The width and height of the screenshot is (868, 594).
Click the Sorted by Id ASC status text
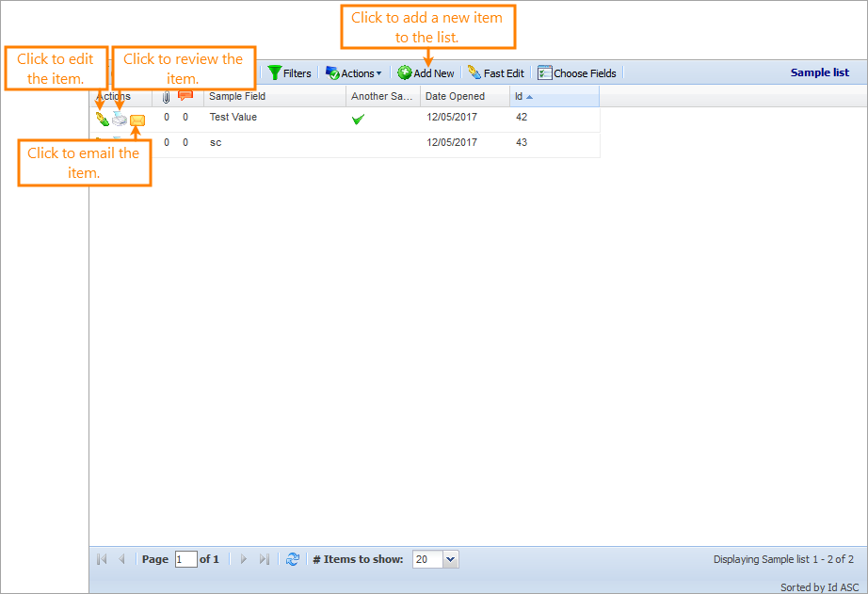[x=819, y=586]
